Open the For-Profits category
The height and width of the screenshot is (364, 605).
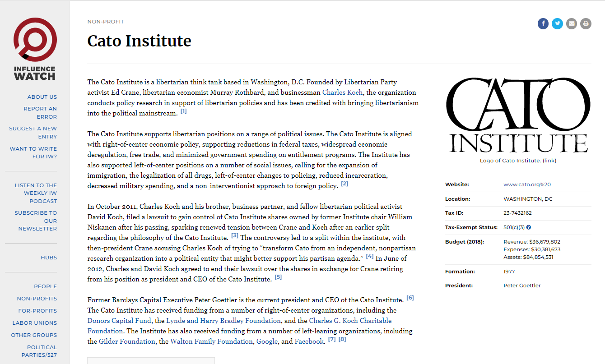37,311
